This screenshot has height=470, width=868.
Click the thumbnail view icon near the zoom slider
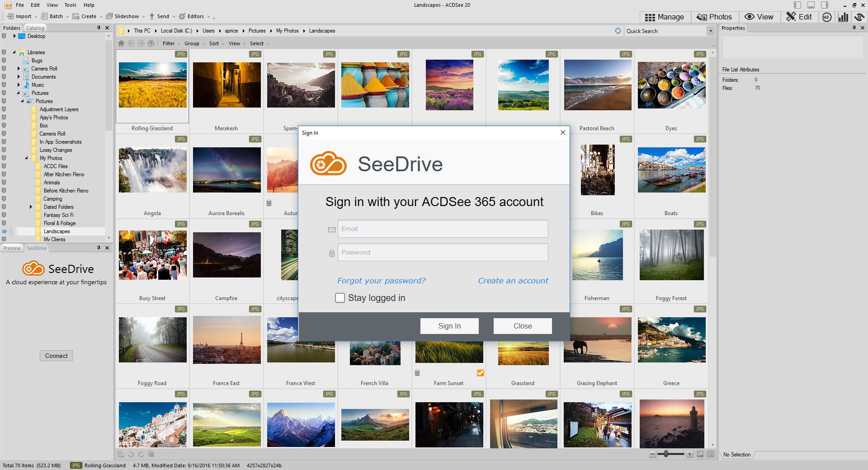(x=700, y=454)
